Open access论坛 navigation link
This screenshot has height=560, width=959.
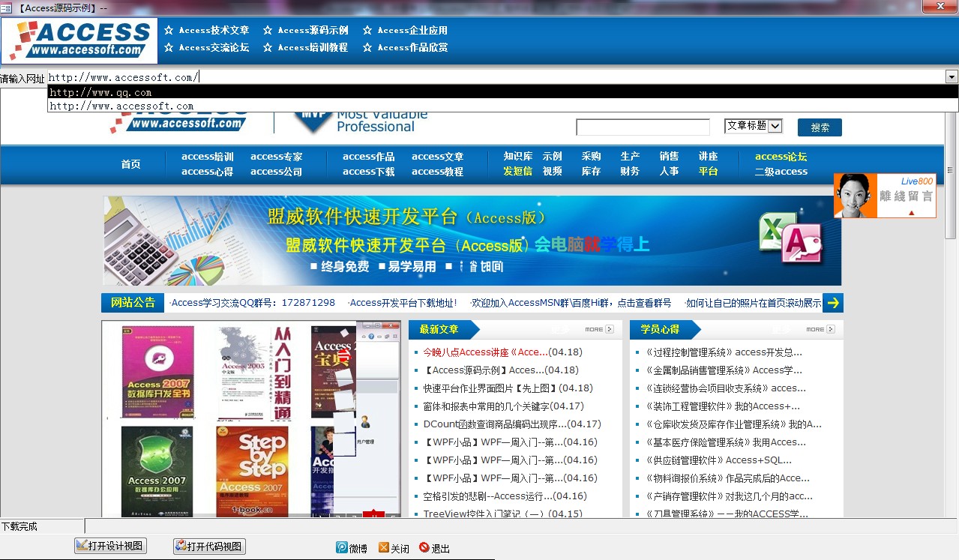781,157
